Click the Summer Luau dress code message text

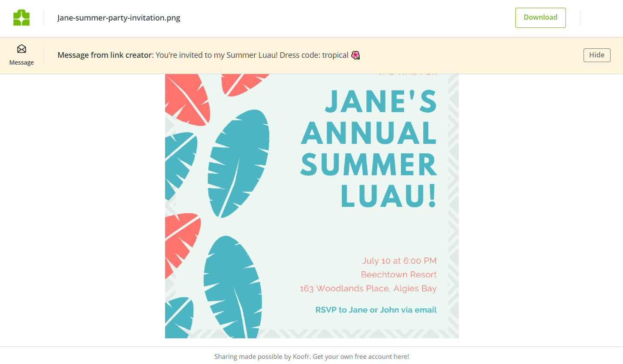252,55
